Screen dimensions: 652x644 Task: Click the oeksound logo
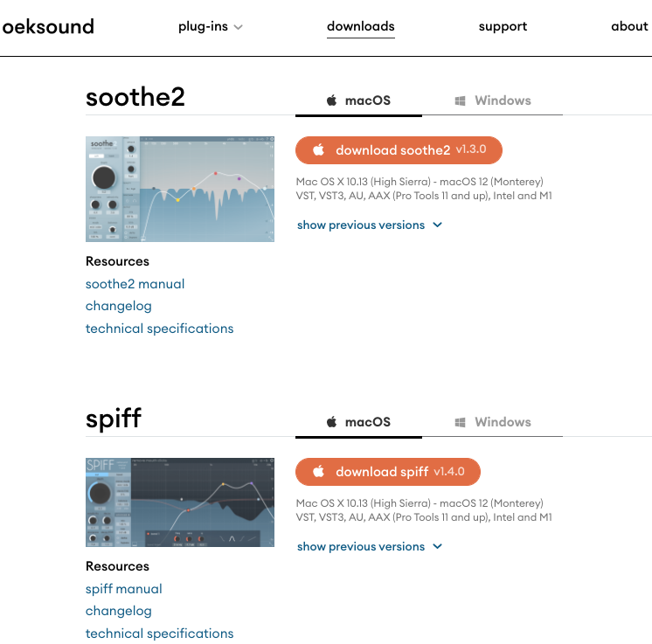[48, 26]
